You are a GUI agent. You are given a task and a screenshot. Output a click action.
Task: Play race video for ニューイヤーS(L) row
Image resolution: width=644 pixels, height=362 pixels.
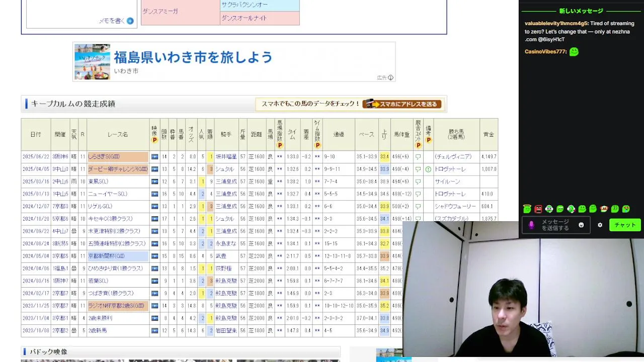[x=154, y=194]
